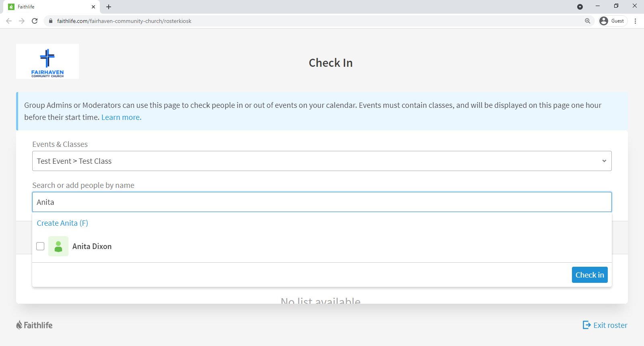Click Create Anita (F) link
This screenshot has height=346, width=644.
[x=62, y=223]
